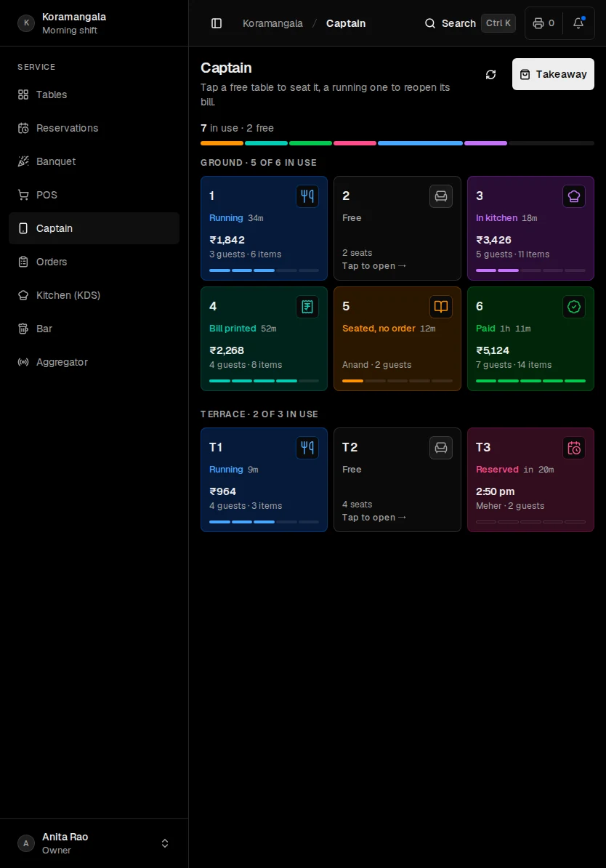
Task: Open Tables in the sidebar
Action: pos(94,95)
